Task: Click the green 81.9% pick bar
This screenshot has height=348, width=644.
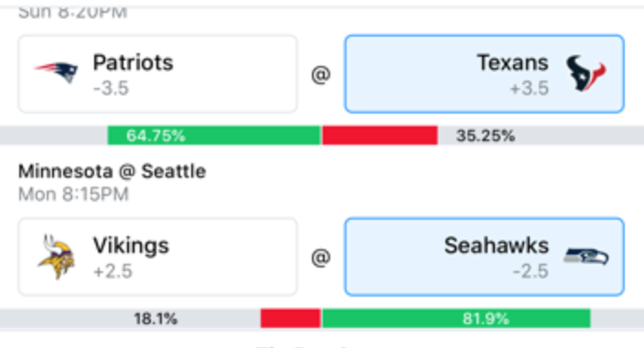Action: click(456, 319)
